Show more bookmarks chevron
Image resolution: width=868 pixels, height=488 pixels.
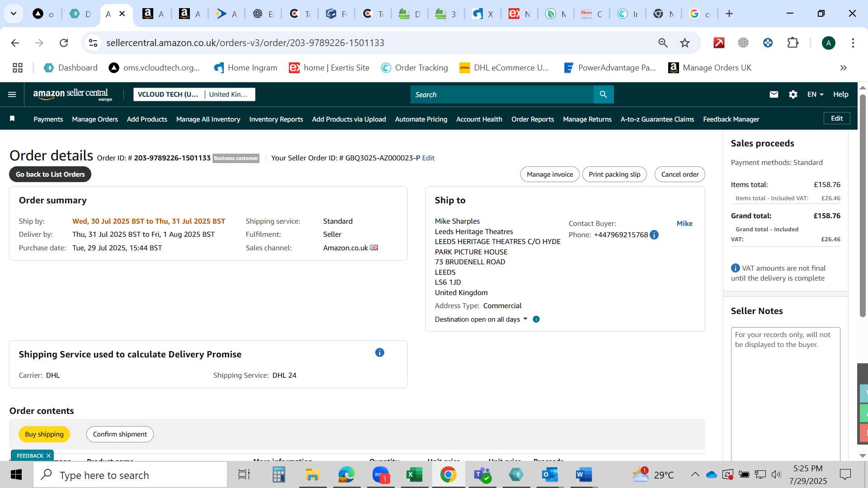click(843, 68)
